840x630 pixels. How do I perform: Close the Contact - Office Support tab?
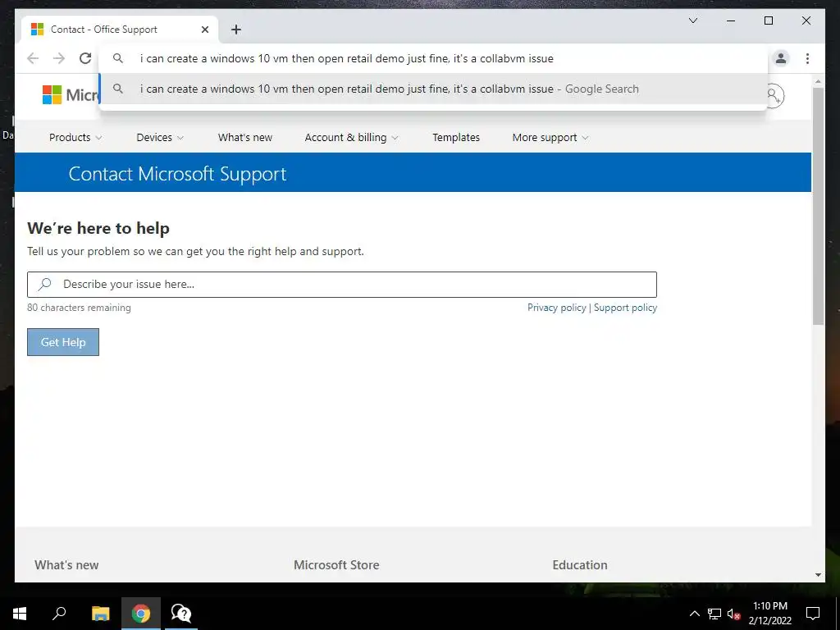click(x=204, y=30)
